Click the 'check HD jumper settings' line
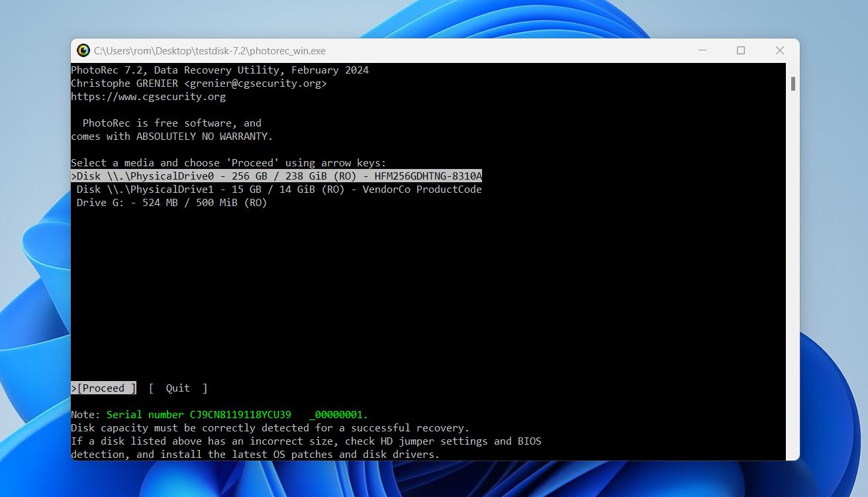The height and width of the screenshot is (497, 868). (x=306, y=441)
